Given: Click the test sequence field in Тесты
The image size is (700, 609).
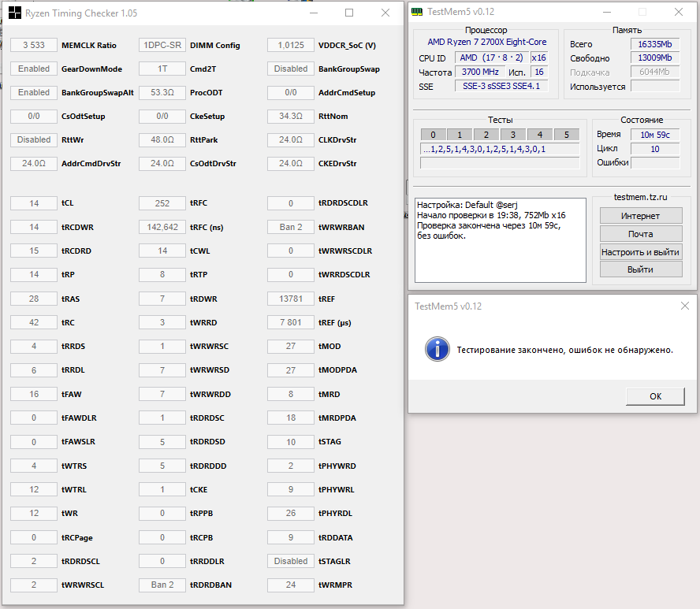Looking at the screenshot, I should pyautogui.click(x=500, y=149).
